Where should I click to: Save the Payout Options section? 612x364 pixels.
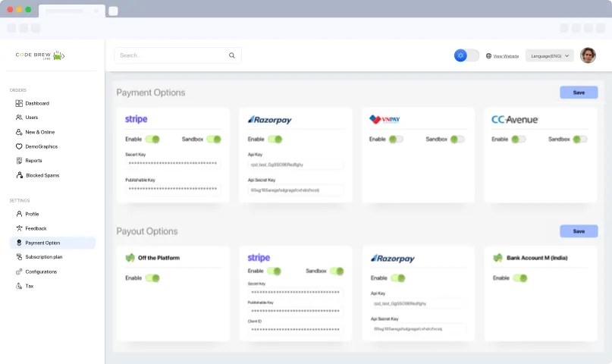pos(579,231)
